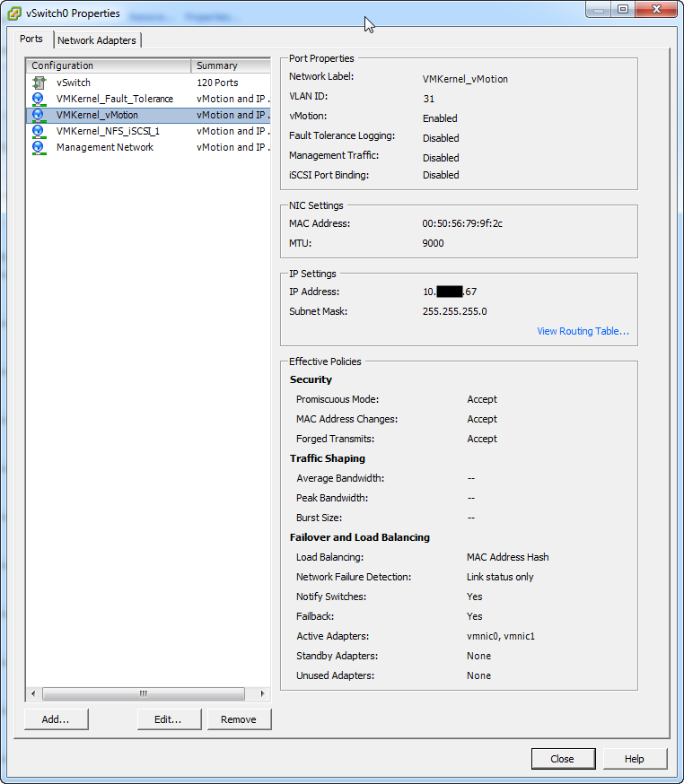
Task: Click the MTU value 9000
Action: click(433, 243)
